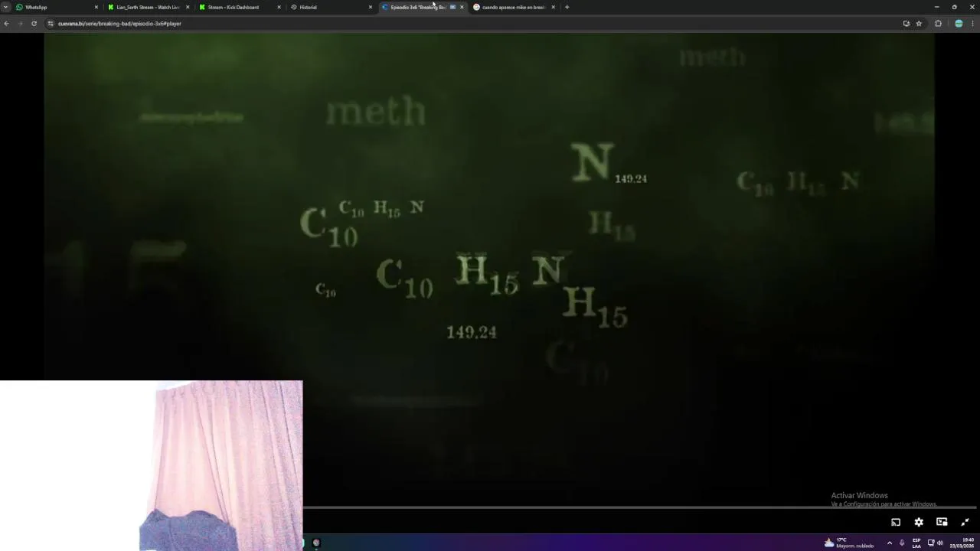Install app icon in address bar
The width and height of the screenshot is (980, 551).
click(906, 24)
